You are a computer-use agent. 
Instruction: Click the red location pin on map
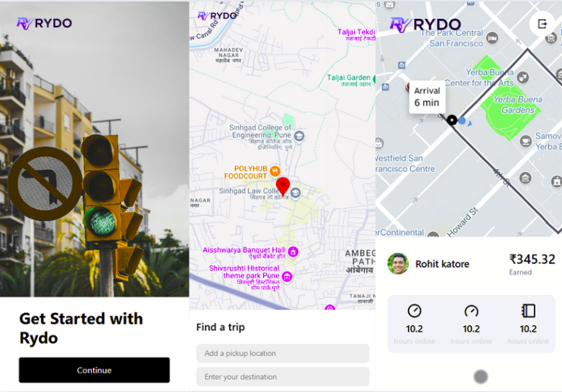pyautogui.click(x=283, y=187)
